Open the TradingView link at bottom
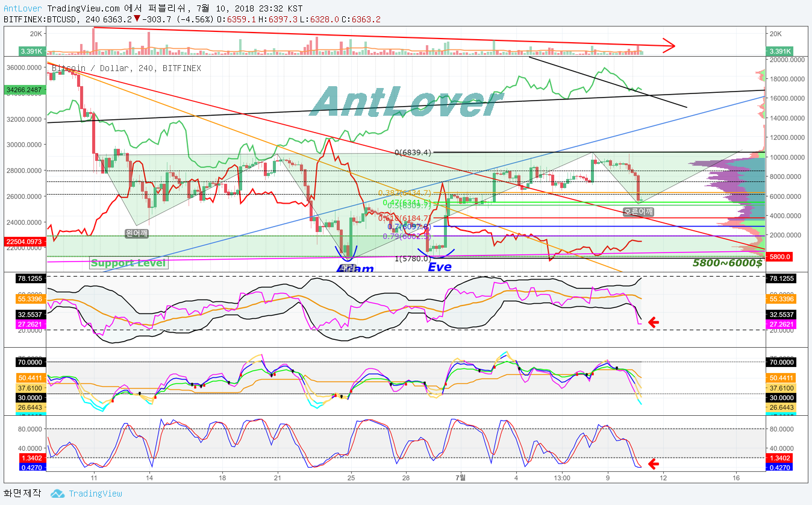Image resolution: width=812 pixels, height=505 pixels. click(95, 494)
